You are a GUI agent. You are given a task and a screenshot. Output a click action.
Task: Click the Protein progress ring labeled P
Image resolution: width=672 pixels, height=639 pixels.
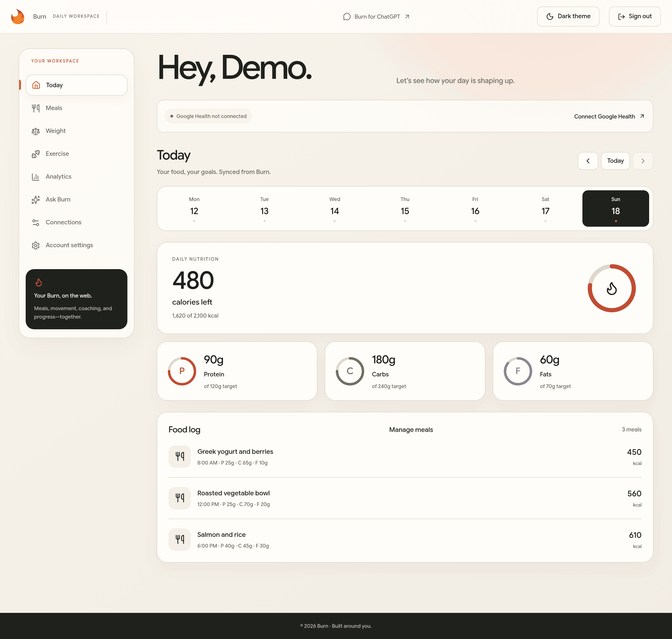[x=182, y=371]
